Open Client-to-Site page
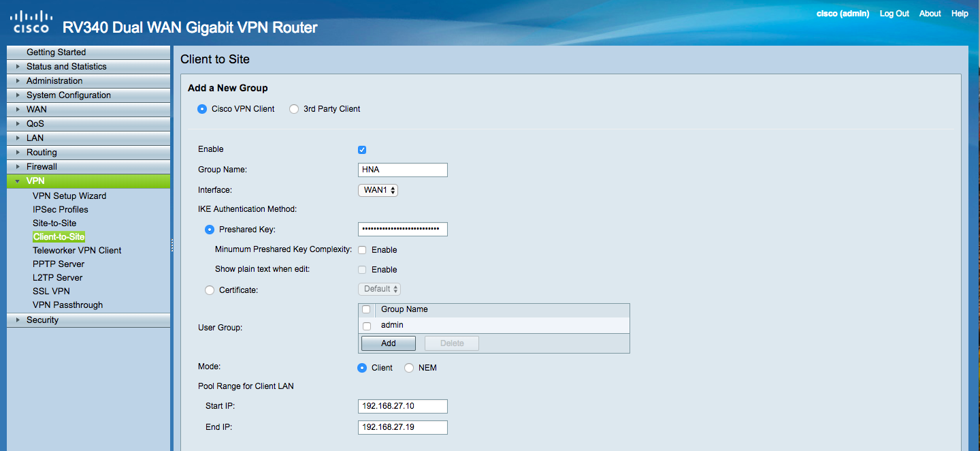This screenshot has width=980, height=451. (x=59, y=237)
